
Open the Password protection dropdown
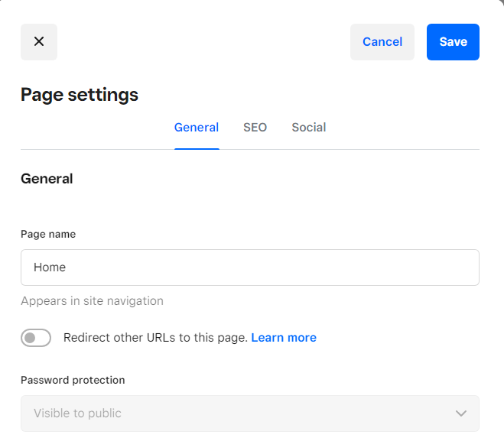249,413
